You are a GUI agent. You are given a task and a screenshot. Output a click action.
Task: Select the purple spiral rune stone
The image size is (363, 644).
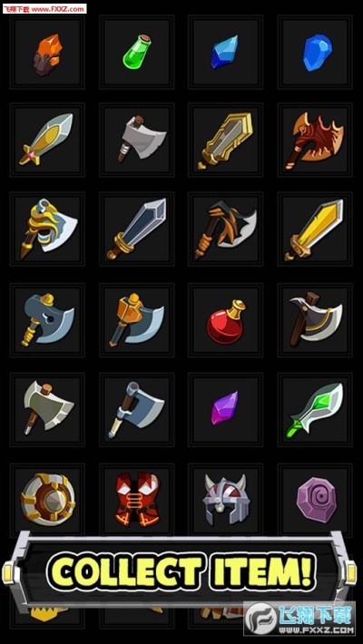pyautogui.click(x=315, y=499)
